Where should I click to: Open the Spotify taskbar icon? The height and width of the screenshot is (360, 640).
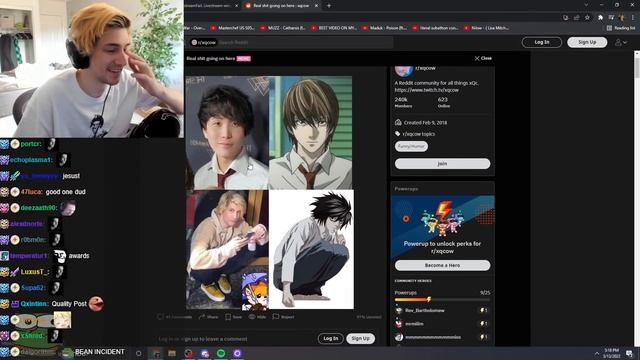[x=221, y=353]
